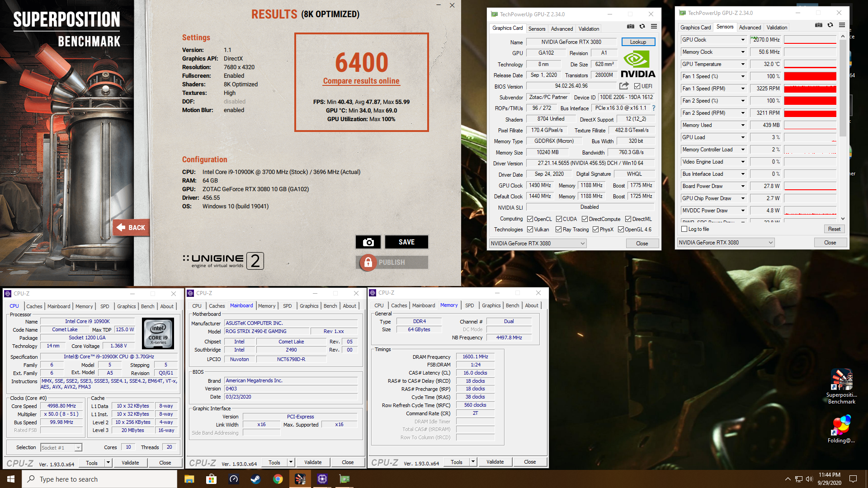Open Tools dropdown arrow in first CPU-Z window
The height and width of the screenshot is (488, 868).
(x=108, y=463)
